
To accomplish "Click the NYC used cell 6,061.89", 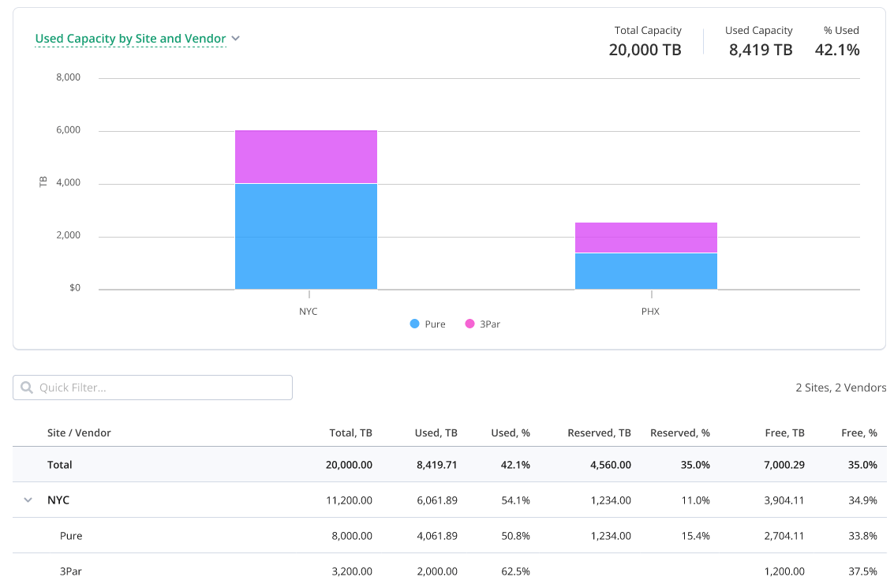I will click(x=437, y=500).
